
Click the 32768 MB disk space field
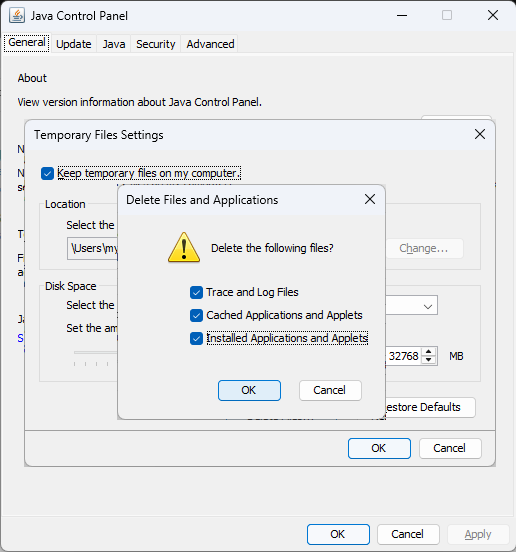pyautogui.click(x=404, y=356)
